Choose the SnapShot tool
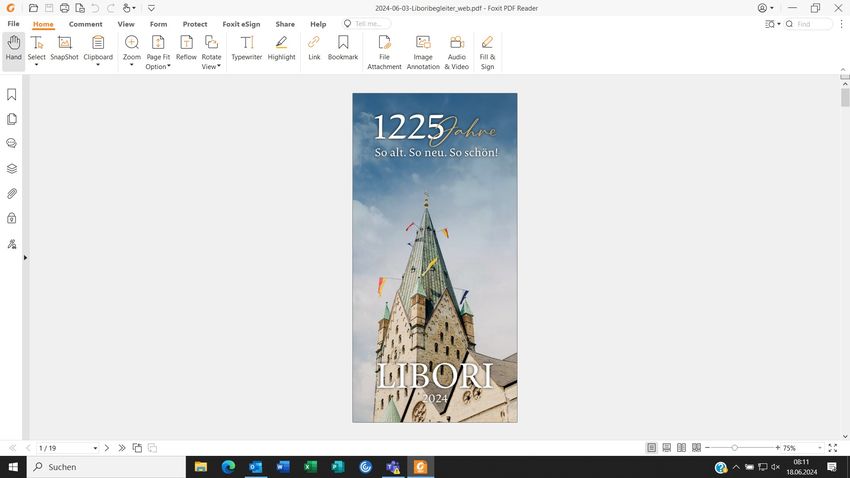The height and width of the screenshot is (478, 850). coord(65,48)
